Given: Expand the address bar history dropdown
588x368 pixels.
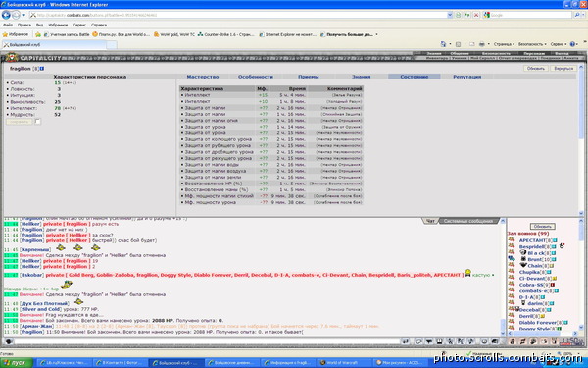Looking at the screenshot, I should 450,15.
